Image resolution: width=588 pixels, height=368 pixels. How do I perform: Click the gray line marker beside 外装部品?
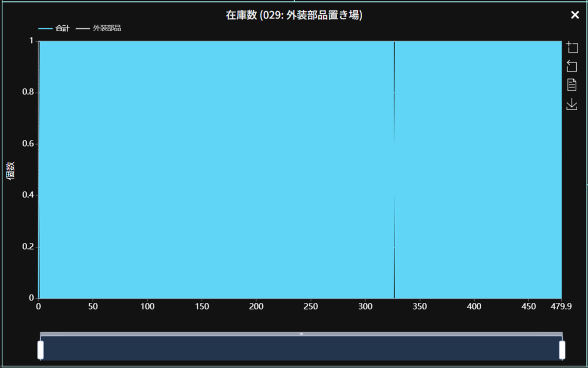pyautogui.click(x=83, y=29)
